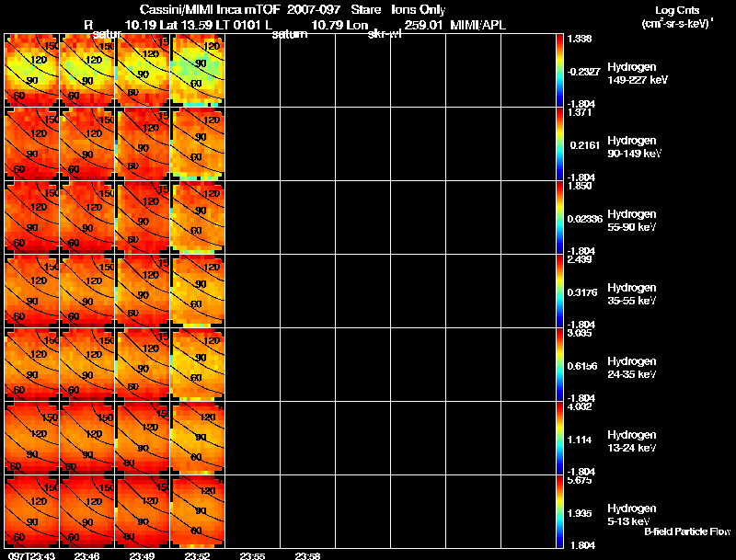Pick the 35-55 keV image at 23:46
The image size is (736, 560).
click(x=86, y=291)
